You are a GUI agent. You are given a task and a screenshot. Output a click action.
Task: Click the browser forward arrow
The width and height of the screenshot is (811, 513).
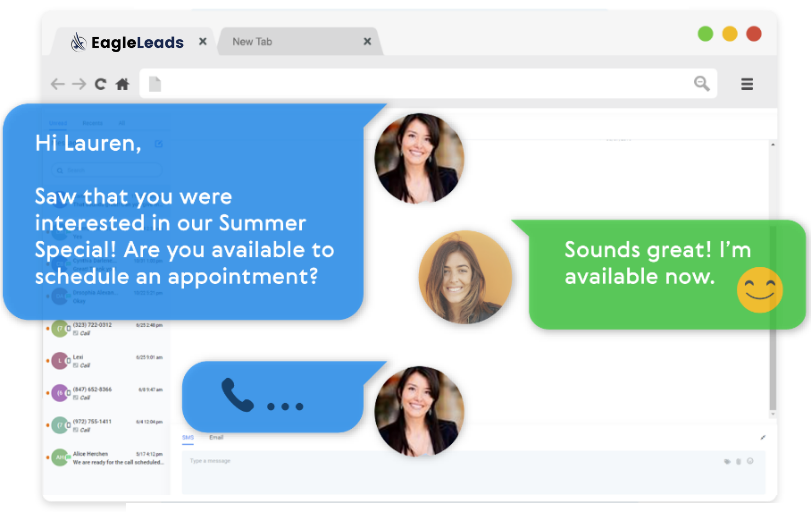[79, 84]
